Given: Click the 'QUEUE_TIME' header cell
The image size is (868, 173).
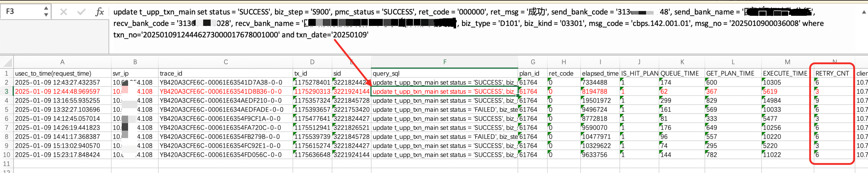Looking at the screenshot, I should (x=682, y=74).
